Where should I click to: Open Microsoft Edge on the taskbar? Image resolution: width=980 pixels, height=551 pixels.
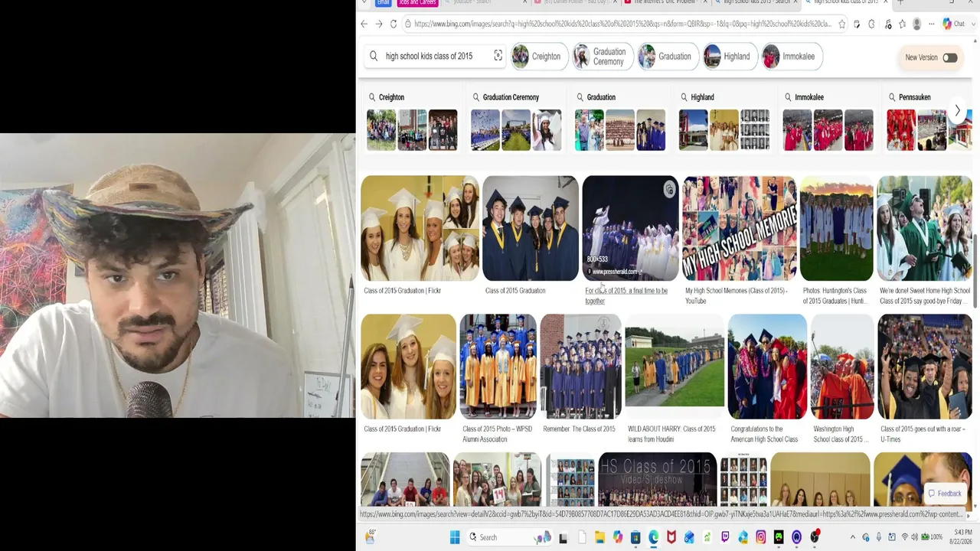653,537
